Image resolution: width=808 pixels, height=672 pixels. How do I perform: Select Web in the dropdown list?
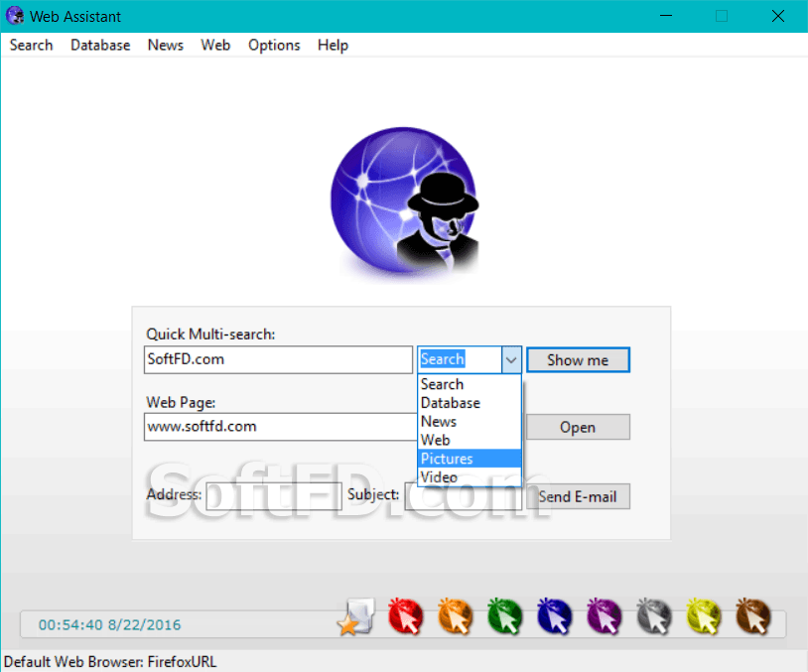(470, 440)
